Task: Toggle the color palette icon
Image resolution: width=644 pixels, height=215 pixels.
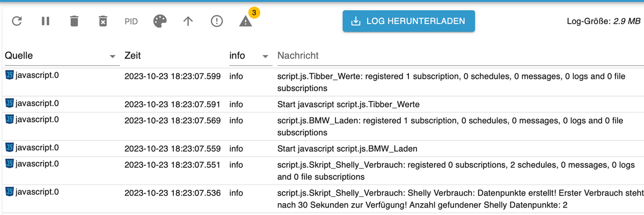Action: tap(160, 21)
